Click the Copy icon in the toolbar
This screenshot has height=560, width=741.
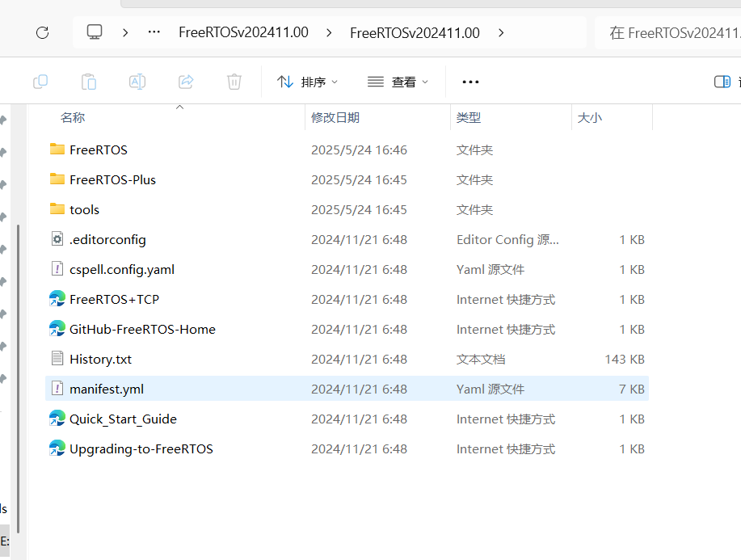(40, 81)
